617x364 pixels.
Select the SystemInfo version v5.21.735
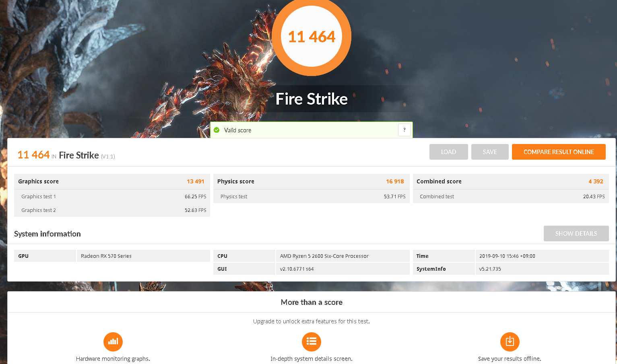490,269
